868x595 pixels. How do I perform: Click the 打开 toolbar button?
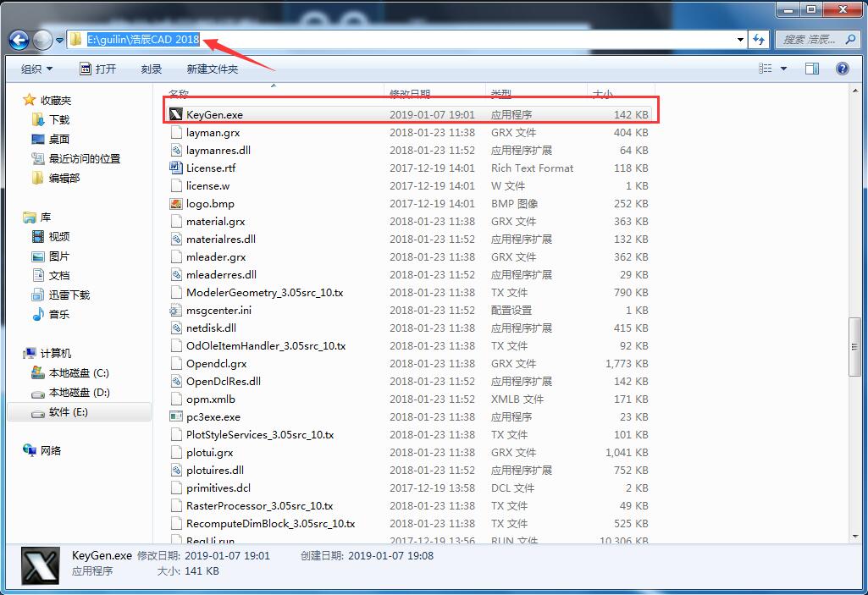pyautogui.click(x=98, y=69)
